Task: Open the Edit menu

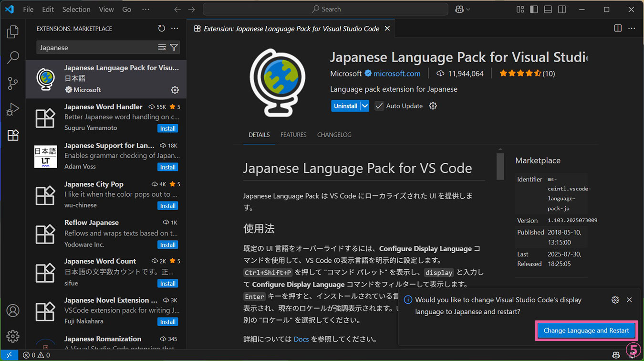Action: click(48, 9)
